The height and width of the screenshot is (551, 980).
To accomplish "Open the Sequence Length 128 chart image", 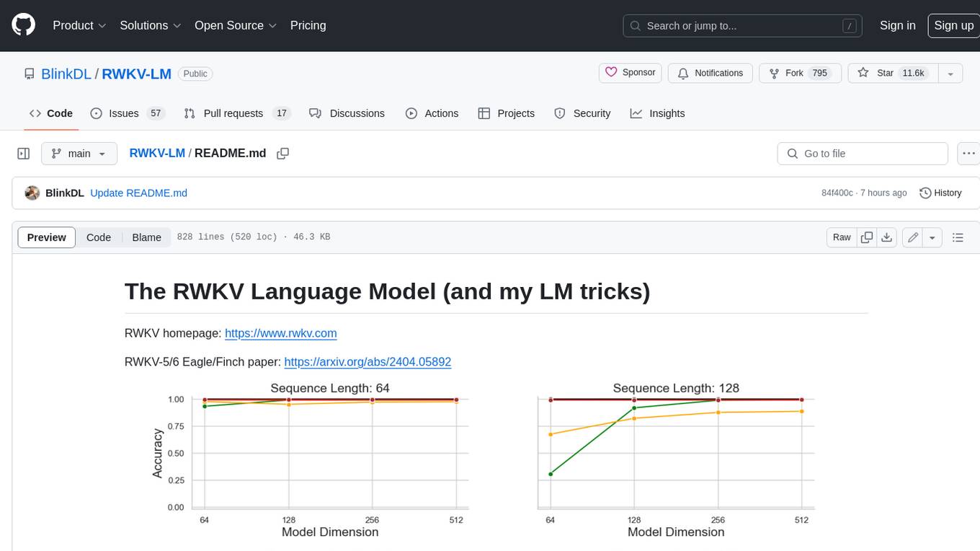I will pos(675,460).
